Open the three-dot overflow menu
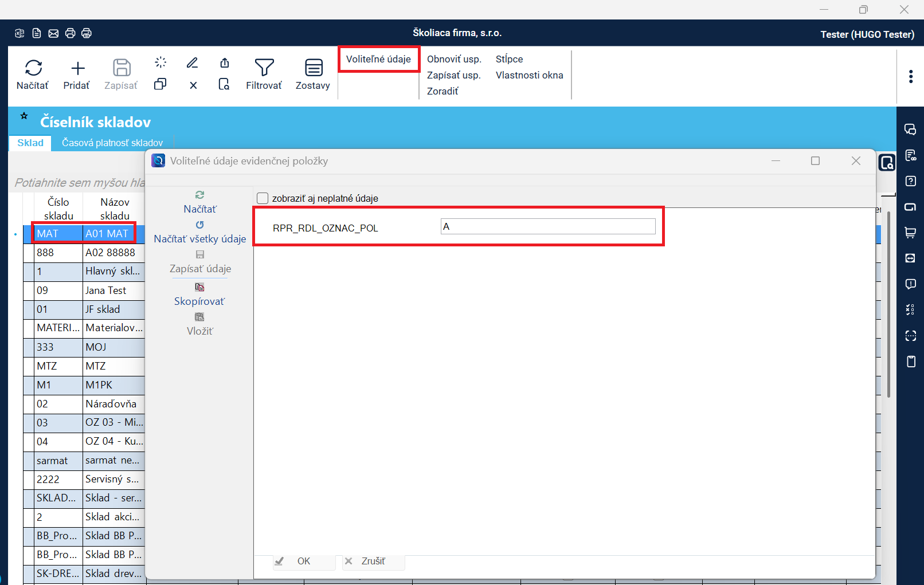 [910, 77]
